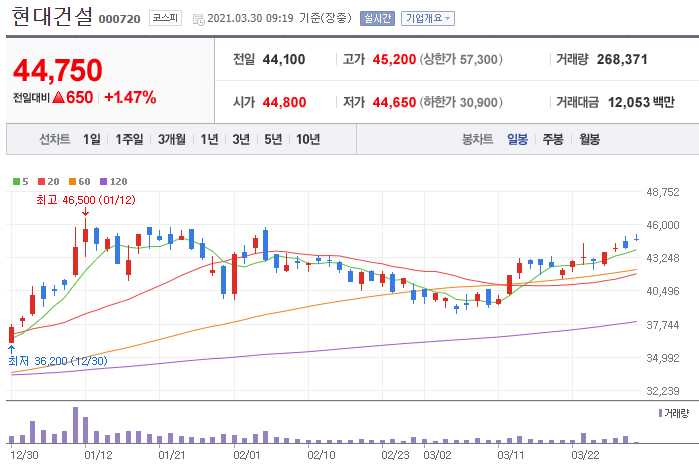Click the 하한가 30,900 lower limit text
Viewport: 699px width, 470px height.
[461, 102]
